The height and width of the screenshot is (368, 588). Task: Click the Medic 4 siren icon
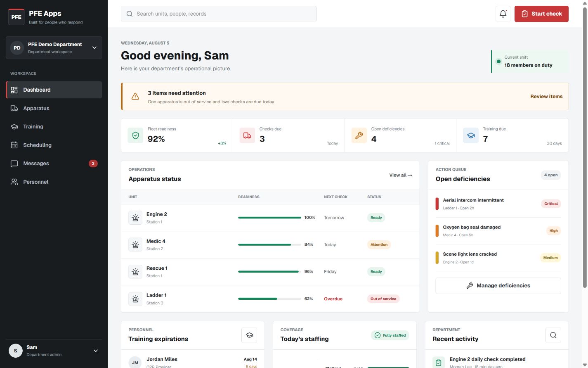(135, 245)
